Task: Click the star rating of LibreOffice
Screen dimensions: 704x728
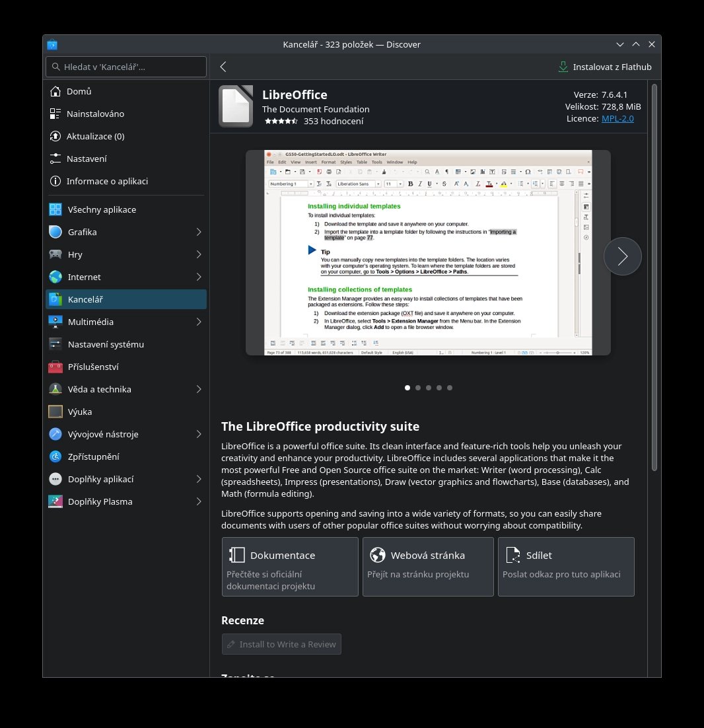Action: point(281,121)
